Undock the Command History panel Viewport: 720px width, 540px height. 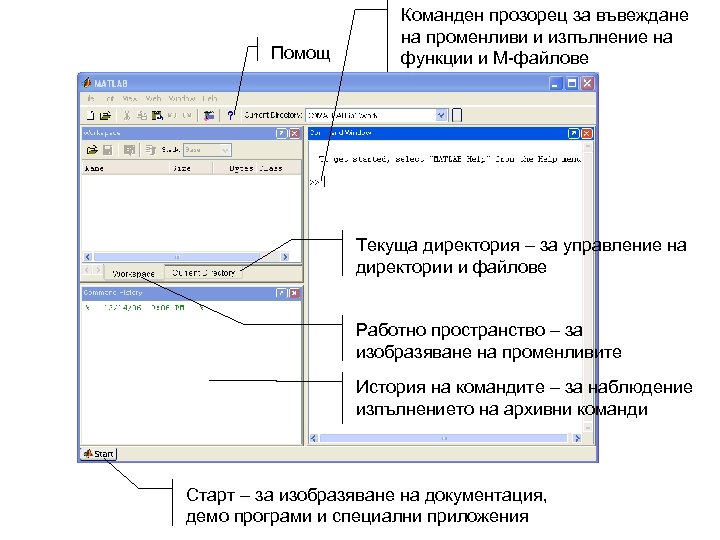point(281,293)
